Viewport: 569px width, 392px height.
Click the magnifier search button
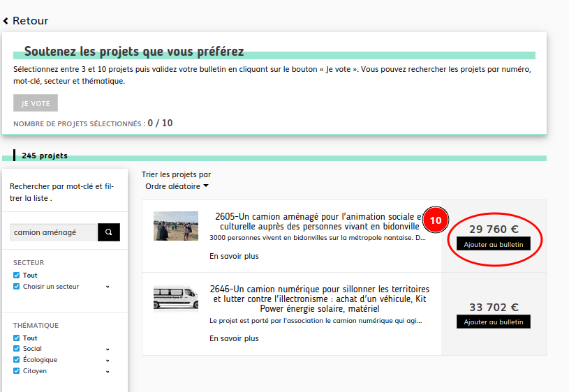[108, 232]
